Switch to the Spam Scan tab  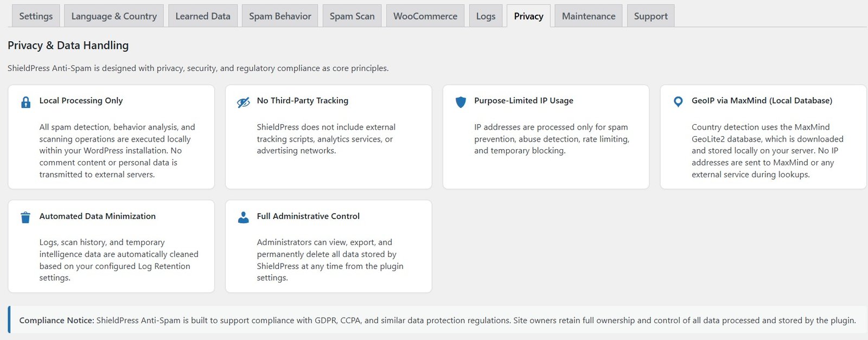pos(352,16)
